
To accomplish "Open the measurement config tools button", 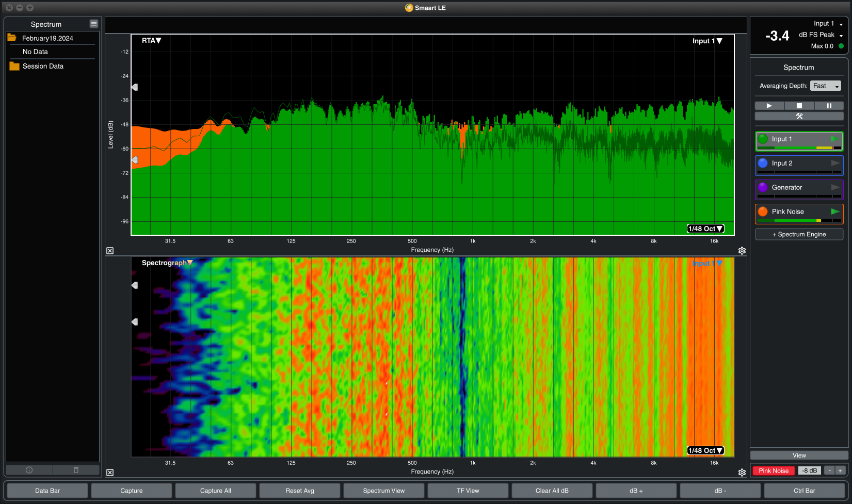I will click(x=799, y=116).
